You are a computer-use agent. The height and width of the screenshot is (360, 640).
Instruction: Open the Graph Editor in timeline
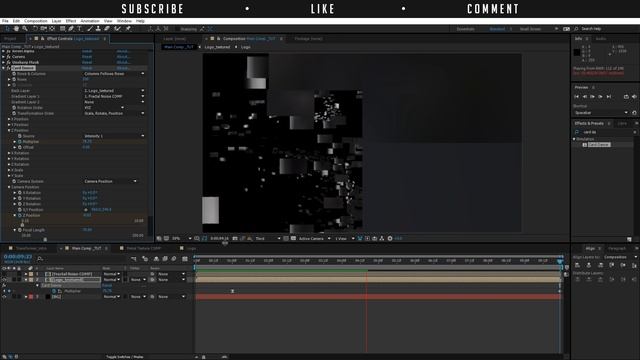click(185, 259)
